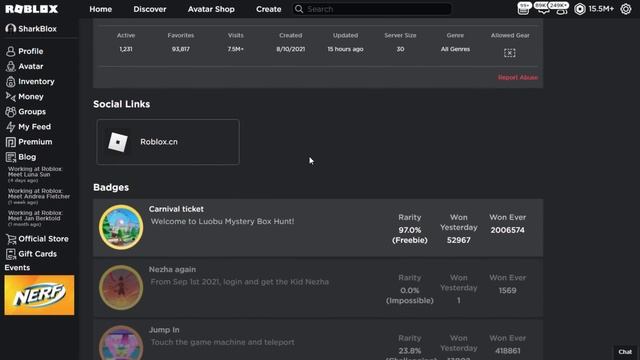Open blog post Meet Luna Sun
640x360 pixels.
[x=35, y=174]
